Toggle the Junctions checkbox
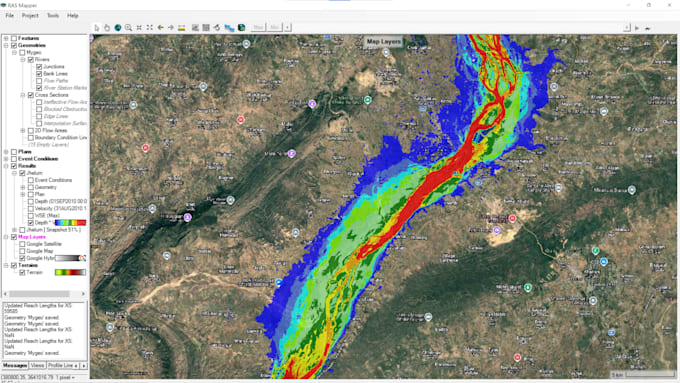The image size is (680, 383). point(39,67)
